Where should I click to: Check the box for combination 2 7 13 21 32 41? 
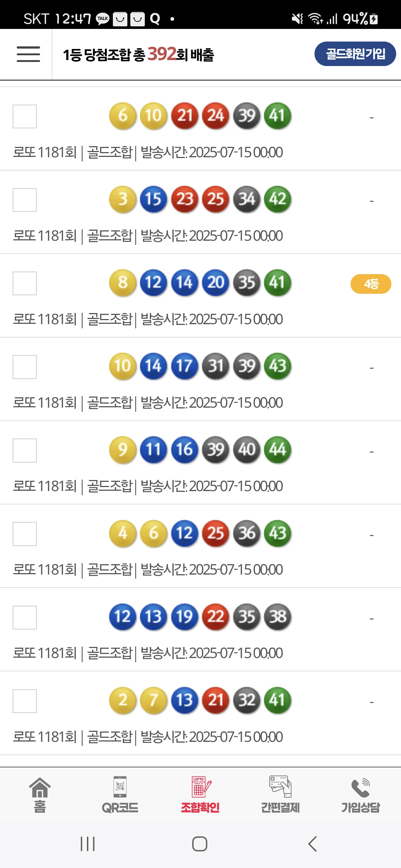(25, 701)
